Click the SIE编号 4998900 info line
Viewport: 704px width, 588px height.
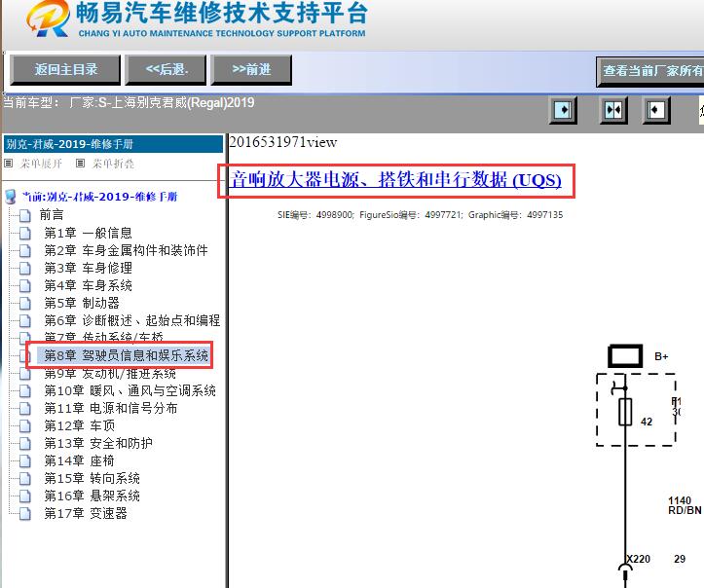pyautogui.click(x=420, y=215)
